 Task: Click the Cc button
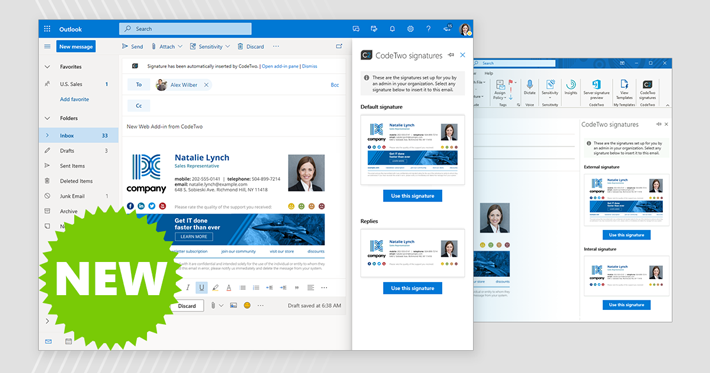139,105
